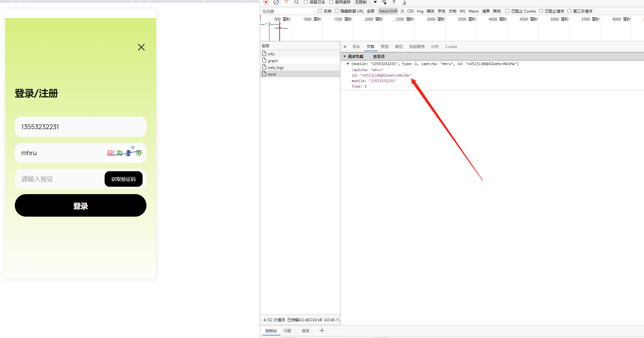
Task: Click the mobile "13553232231" payload value
Action: click(382, 81)
